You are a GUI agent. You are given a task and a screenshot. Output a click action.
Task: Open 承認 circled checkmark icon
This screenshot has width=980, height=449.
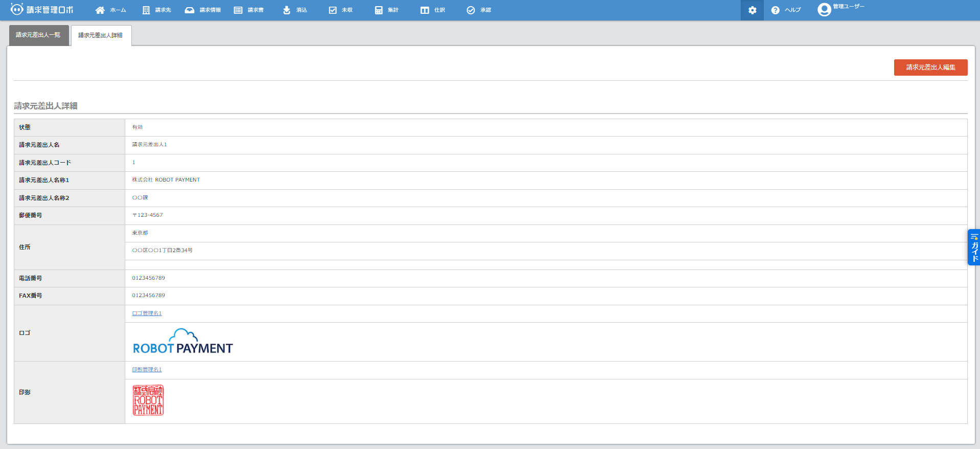471,10
